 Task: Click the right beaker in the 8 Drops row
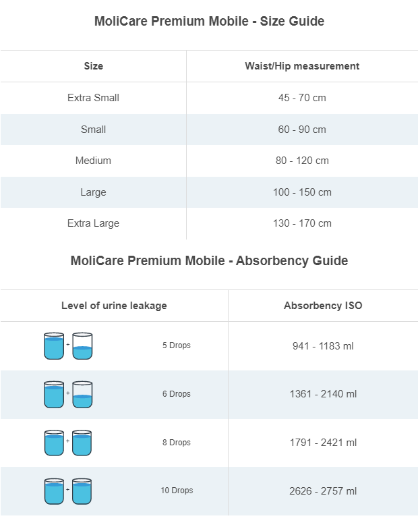click(82, 443)
